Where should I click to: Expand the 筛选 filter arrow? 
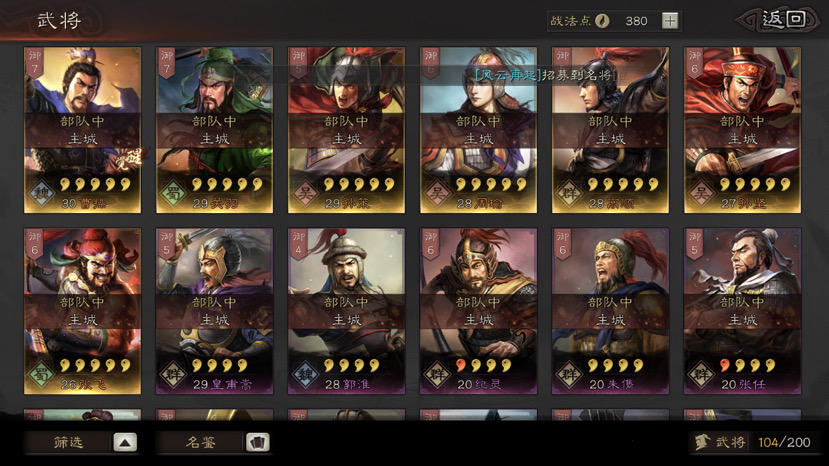125,442
